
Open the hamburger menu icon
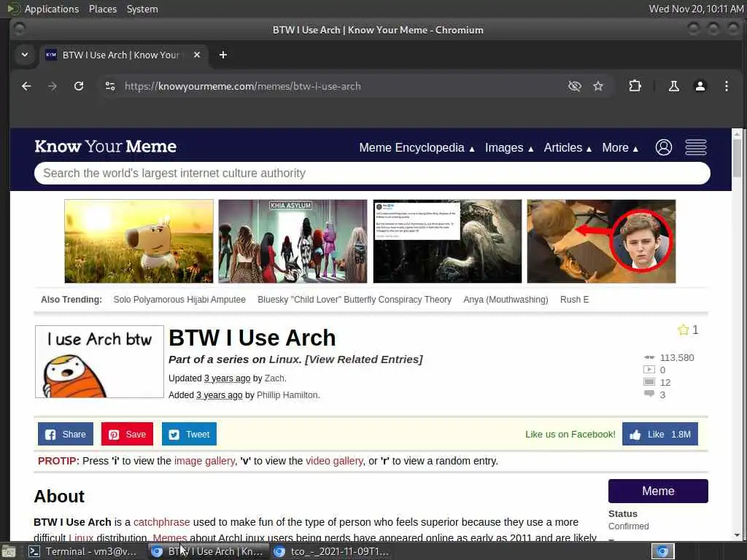[x=696, y=147]
